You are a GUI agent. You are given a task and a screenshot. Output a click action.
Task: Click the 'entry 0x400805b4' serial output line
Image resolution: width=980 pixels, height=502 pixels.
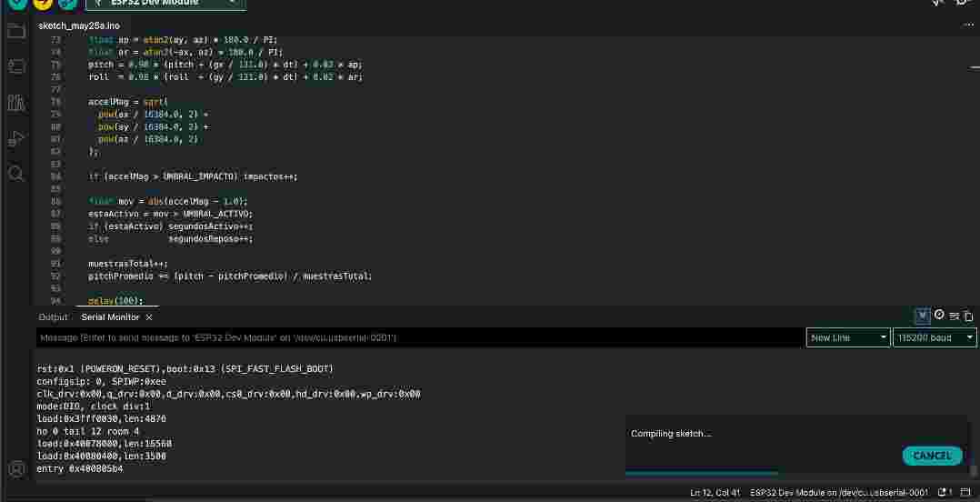[80, 468]
